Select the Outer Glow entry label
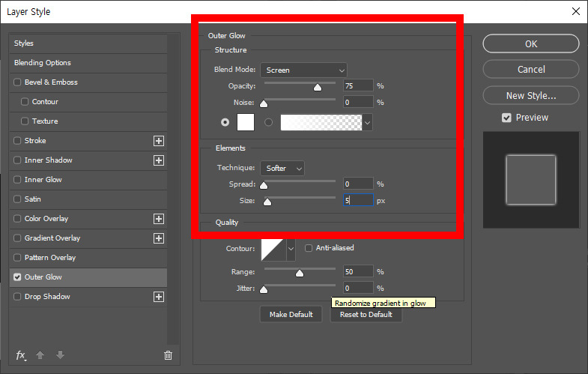Viewport: 588px width, 374px height. [x=43, y=277]
